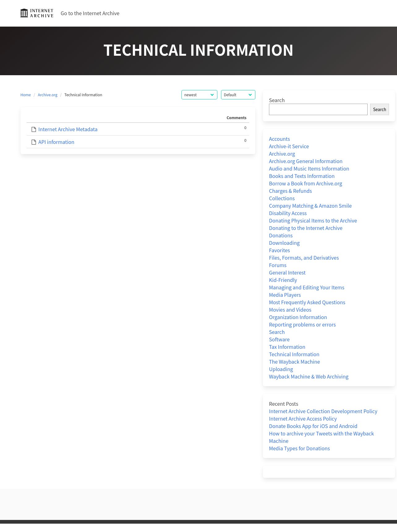The height and width of the screenshot is (532, 397).
Task: Open the Favorites category
Action: pos(280,250)
